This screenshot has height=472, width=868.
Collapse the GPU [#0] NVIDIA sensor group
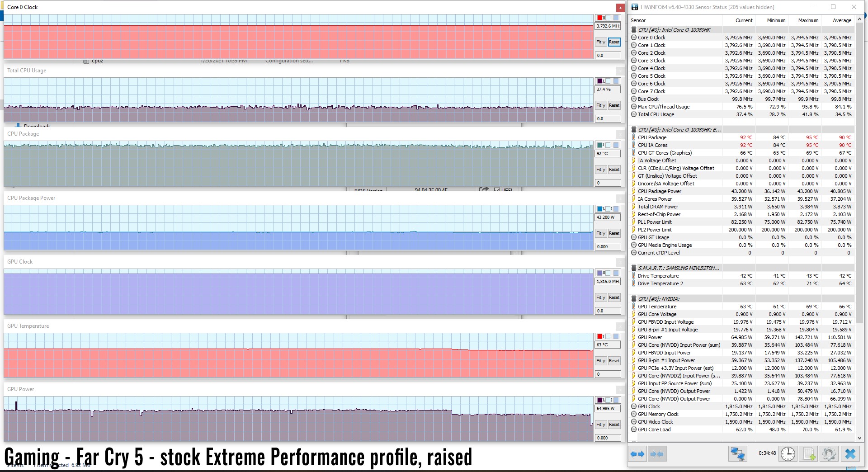point(634,299)
